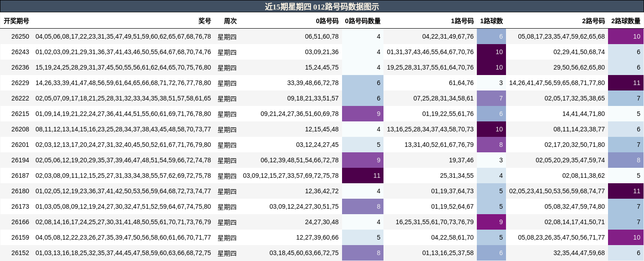
Task: Click the 2路球数量 cell in row 26250
Action: click(626, 36)
